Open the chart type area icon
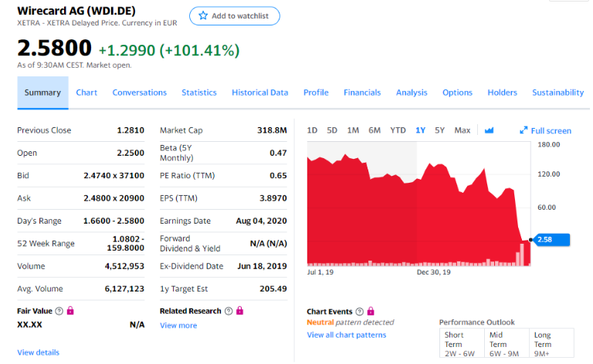 489,130
